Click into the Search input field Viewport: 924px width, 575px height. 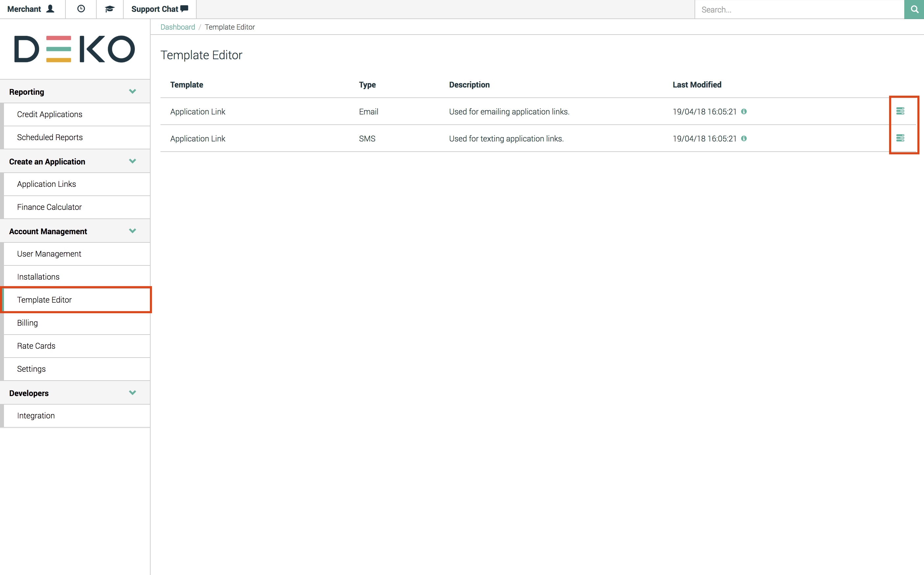click(798, 10)
